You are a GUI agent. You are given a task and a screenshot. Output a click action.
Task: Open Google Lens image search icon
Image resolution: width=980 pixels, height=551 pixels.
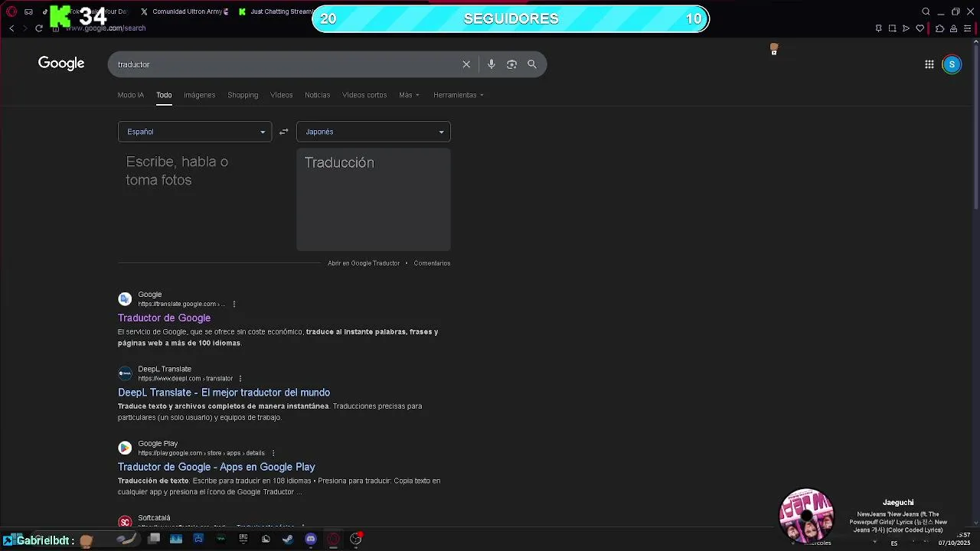click(511, 64)
